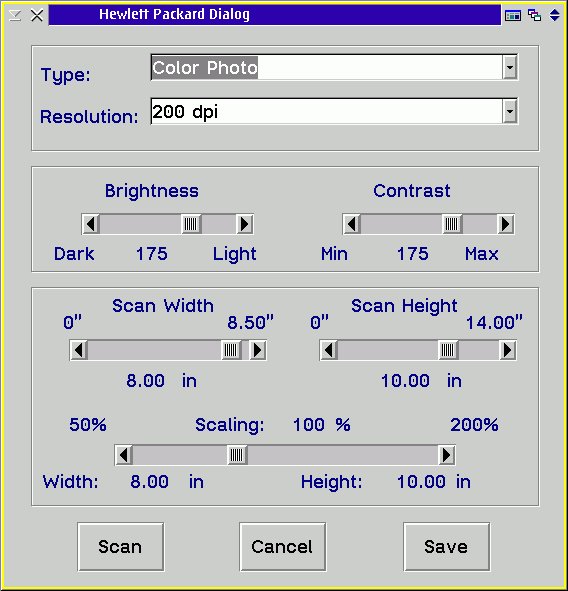
Task: Decrease Scan Height with its left arrow
Action: 329,350
